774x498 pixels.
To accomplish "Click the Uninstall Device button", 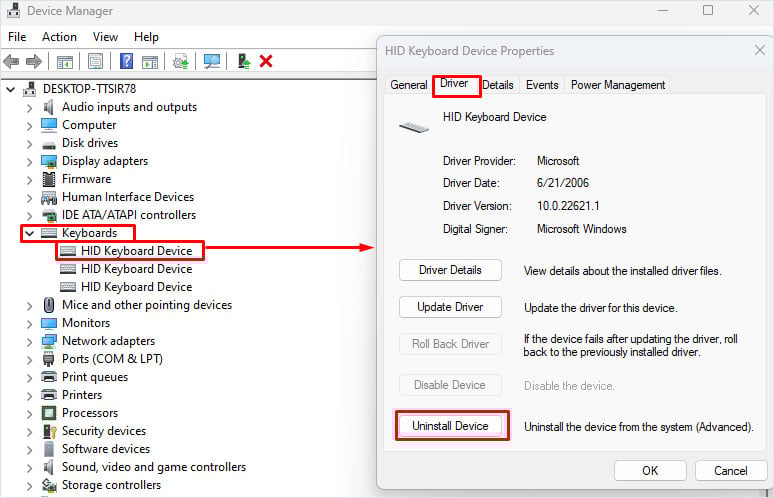I will click(450, 425).
